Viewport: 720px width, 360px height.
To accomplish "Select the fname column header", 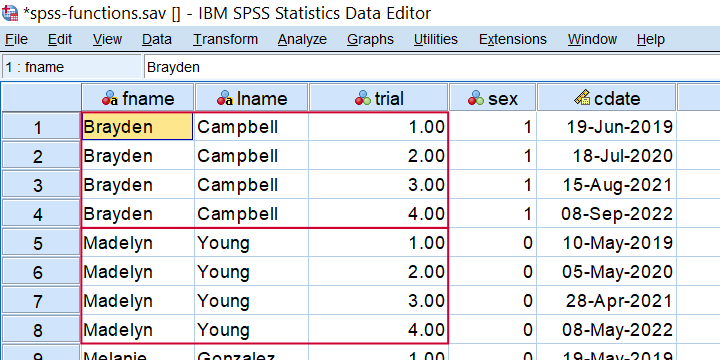I will [x=138, y=97].
